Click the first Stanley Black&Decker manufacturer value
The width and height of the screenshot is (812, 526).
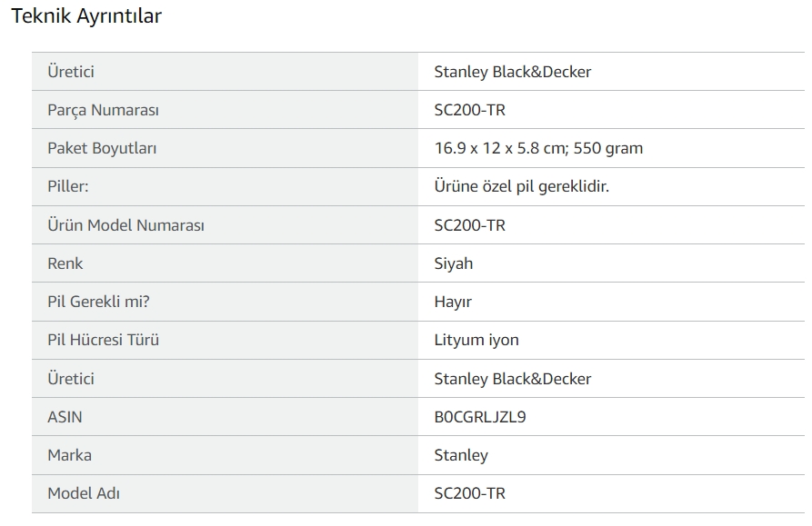(513, 72)
